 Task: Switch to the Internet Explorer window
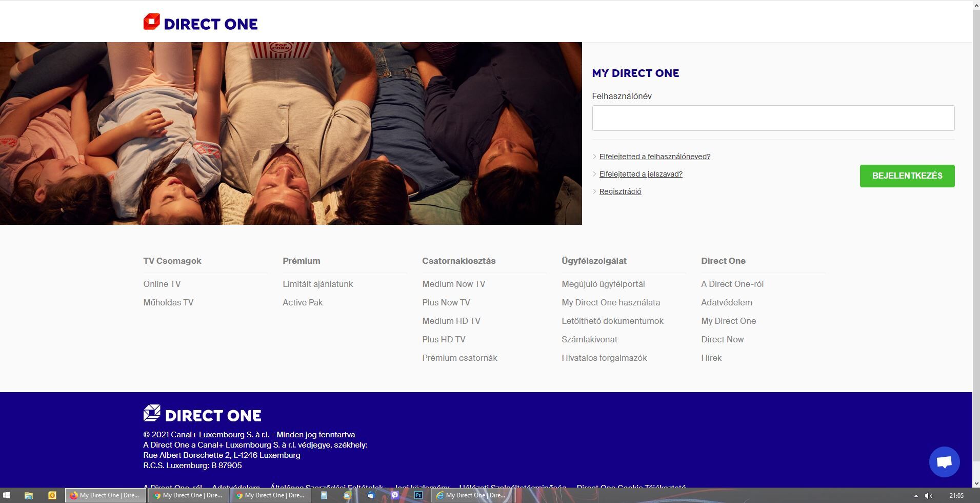[x=472, y=495]
